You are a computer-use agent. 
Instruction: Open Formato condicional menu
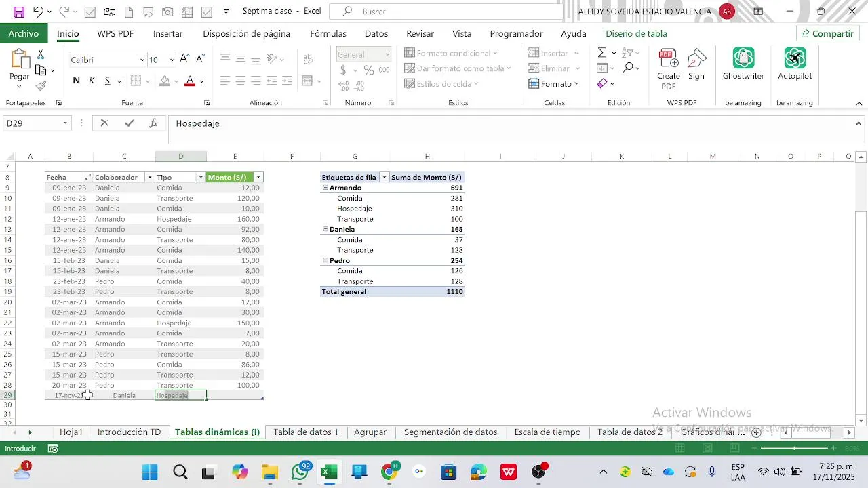coord(450,53)
